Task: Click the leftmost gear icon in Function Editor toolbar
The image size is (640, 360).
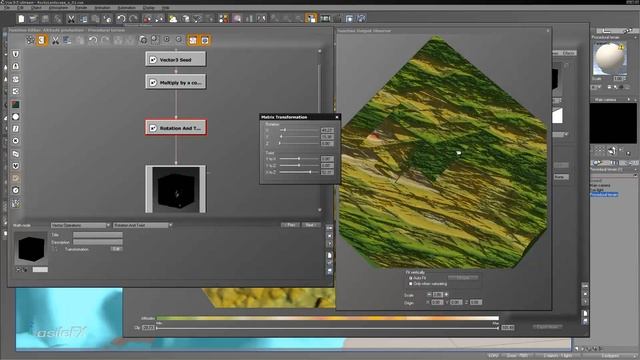Action: coord(30,40)
